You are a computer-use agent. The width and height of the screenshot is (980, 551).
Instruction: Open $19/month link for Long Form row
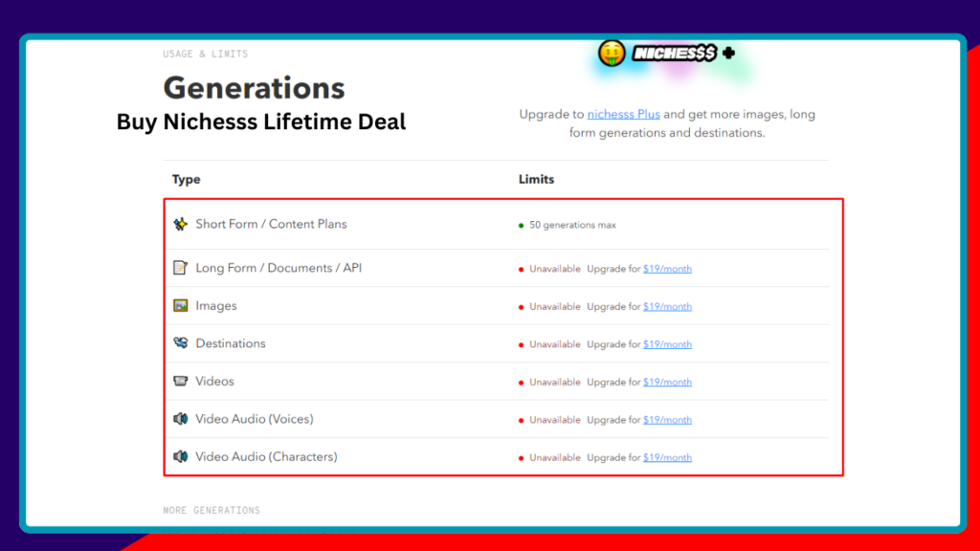667,269
